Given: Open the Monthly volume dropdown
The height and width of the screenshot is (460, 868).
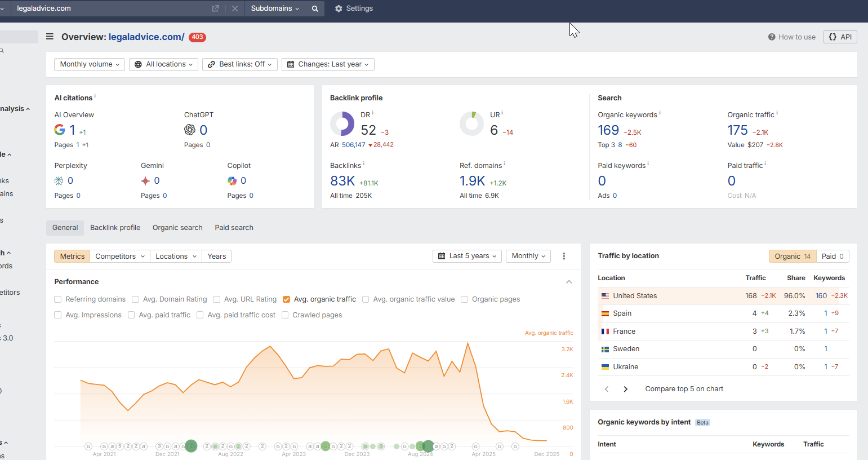Looking at the screenshot, I should [x=90, y=64].
